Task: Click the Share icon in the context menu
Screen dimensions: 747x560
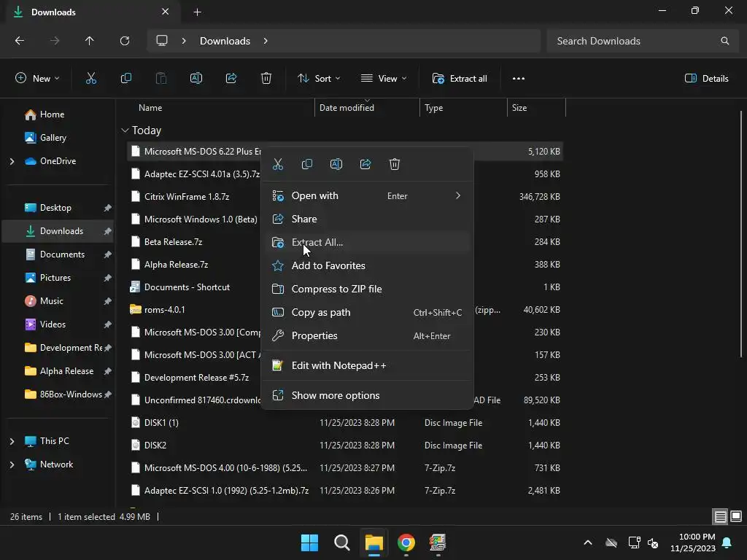Action: tap(365, 164)
